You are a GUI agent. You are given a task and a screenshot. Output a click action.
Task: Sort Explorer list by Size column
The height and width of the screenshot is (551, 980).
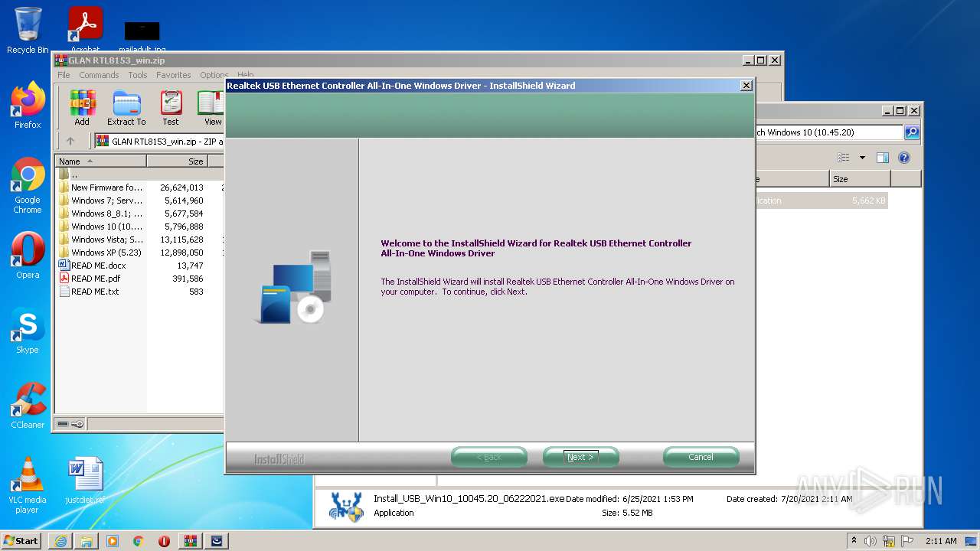(x=860, y=179)
